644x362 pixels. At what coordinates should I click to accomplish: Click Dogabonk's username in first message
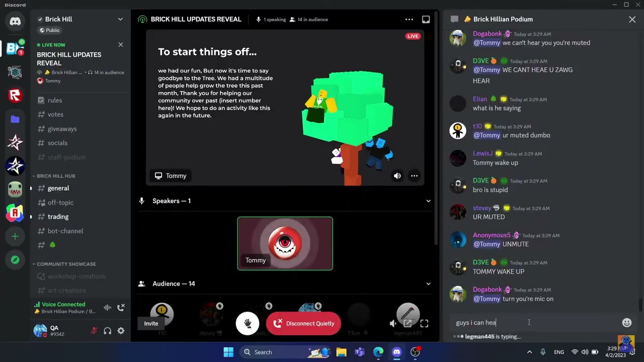[x=487, y=34]
